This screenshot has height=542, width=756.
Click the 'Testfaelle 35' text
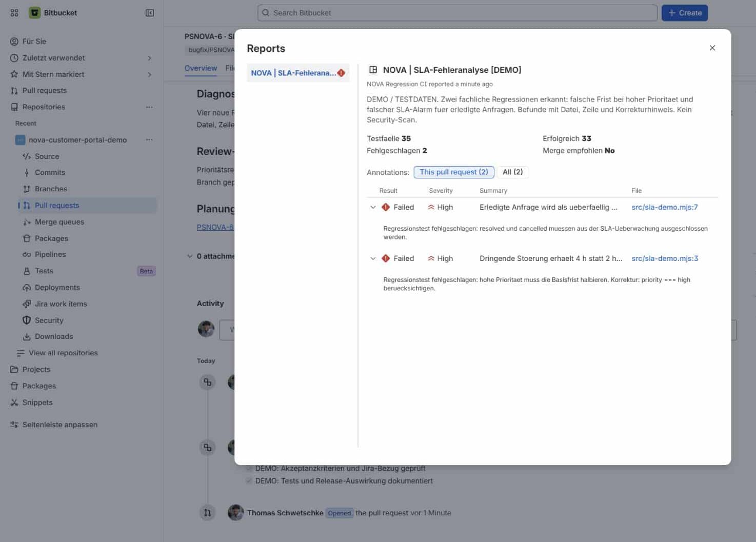(389, 138)
